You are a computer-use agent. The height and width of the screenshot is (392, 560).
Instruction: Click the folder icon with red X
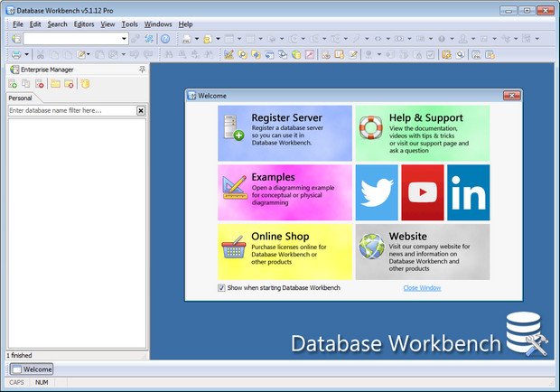tap(69, 84)
